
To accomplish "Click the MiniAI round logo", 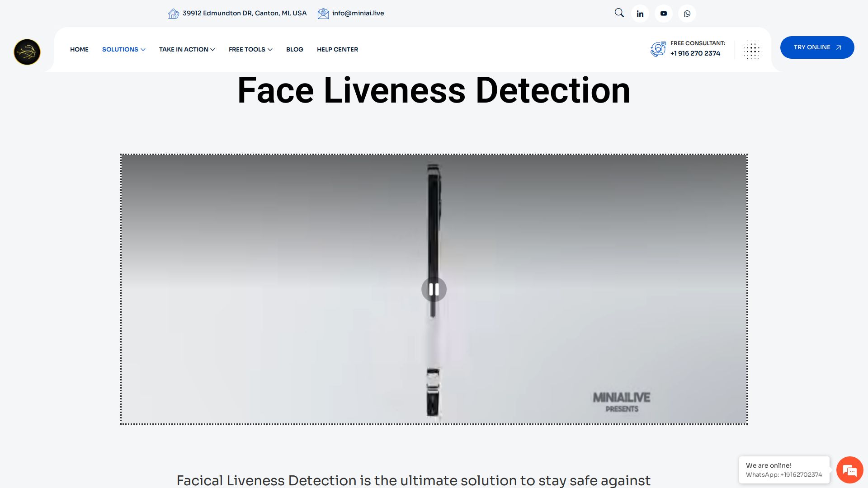I will coord(27,52).
